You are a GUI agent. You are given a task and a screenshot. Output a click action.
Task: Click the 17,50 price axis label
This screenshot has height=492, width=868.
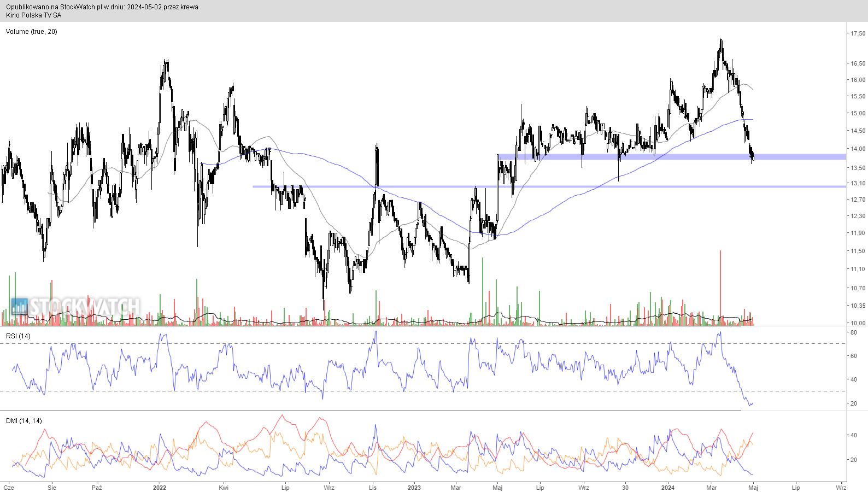pyautogui.click(x=858, y=33)
